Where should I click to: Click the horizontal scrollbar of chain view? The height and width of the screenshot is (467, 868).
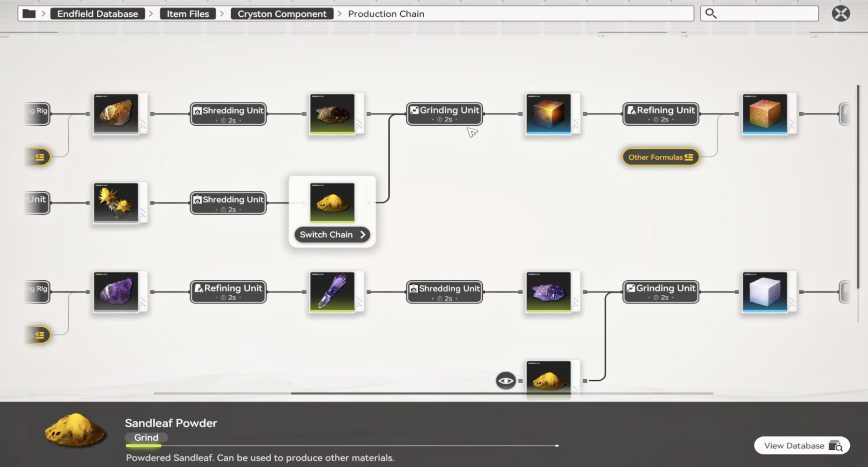click(502, 393)
